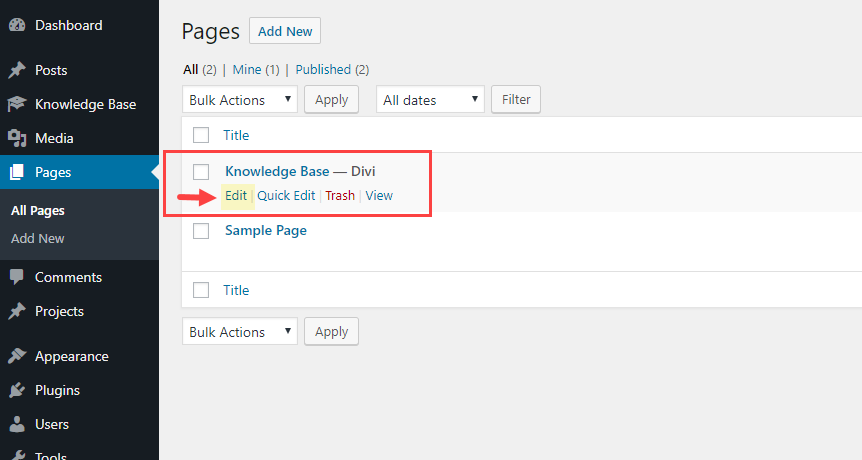Click the Dashboard gauge icon
Viewport: 862px width, 460px height.
point(16,26)
